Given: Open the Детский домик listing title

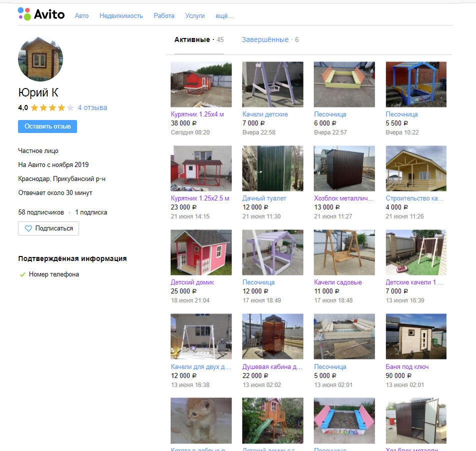Looking at the screenshot, I should pos(192,282).
